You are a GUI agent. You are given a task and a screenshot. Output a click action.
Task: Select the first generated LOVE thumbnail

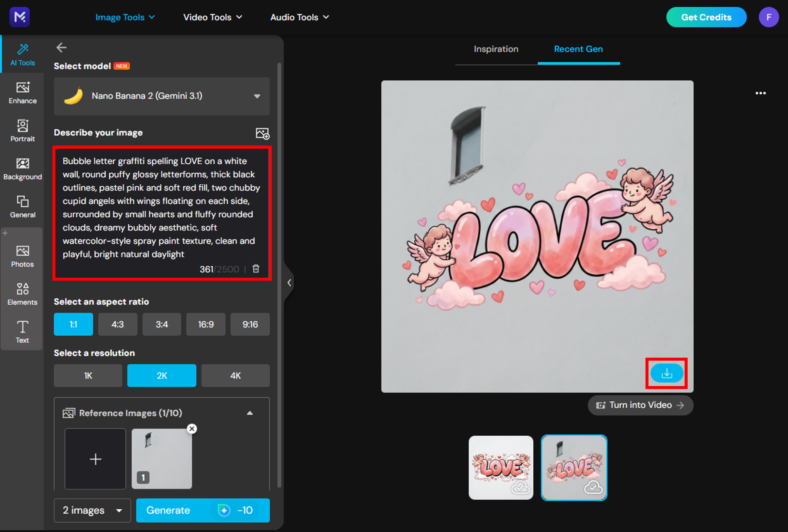(501, 468)
